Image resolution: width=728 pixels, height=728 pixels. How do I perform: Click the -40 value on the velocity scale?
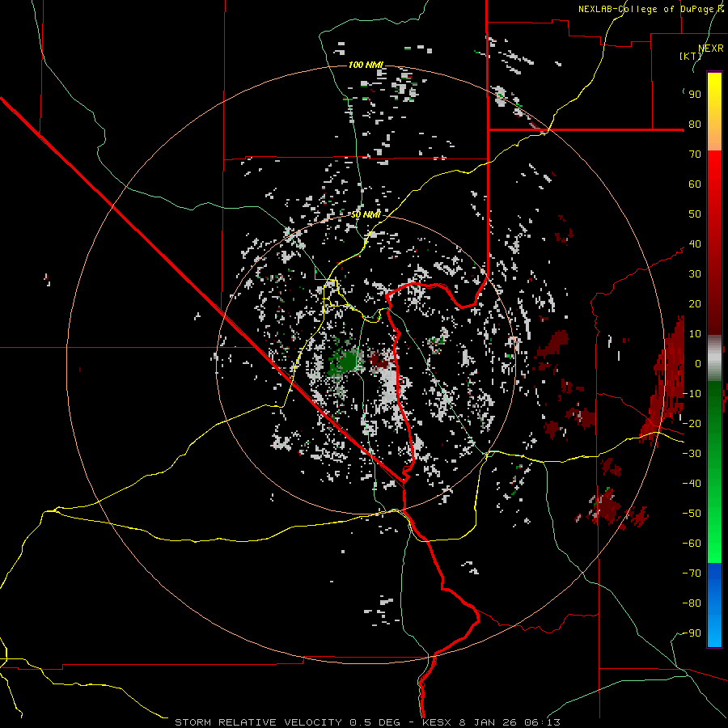[x=692, y=484]
